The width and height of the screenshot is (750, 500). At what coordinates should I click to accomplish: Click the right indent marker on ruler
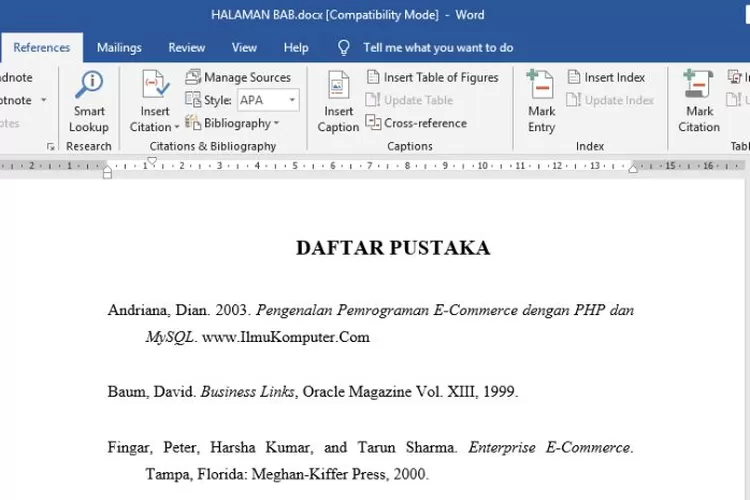(x=633, y=167)
